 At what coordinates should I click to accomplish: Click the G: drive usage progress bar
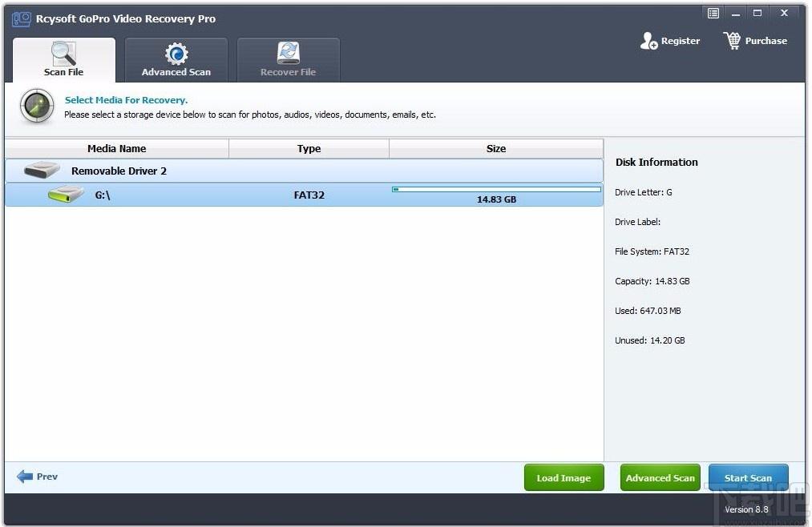(x=497, y=190)
